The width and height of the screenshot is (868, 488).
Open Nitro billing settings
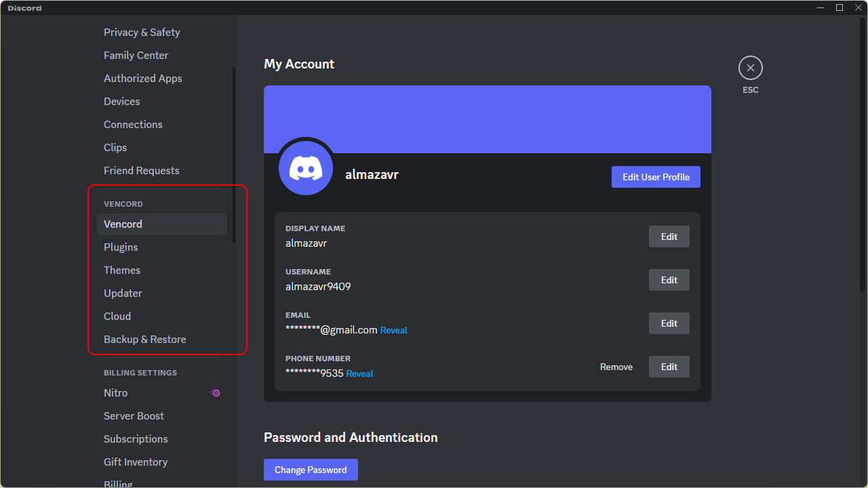click(x=161, y=393)
